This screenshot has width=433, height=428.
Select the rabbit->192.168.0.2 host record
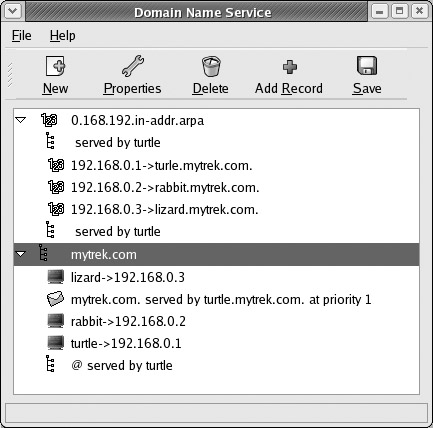[x=128, y=321]
